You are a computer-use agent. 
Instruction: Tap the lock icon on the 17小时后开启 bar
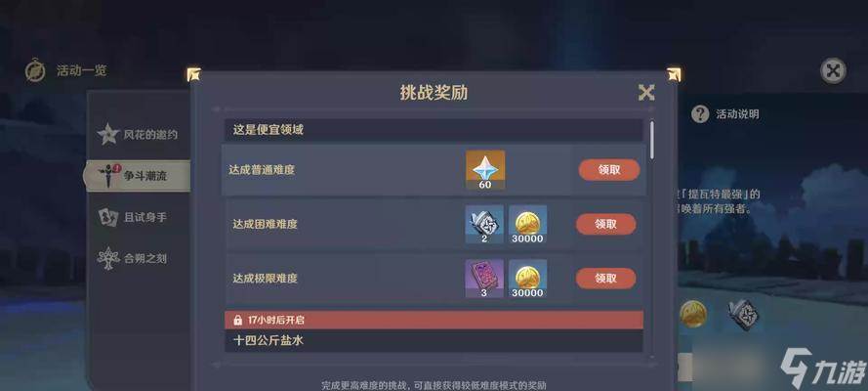pyautogui.click(x=237, y=320)
